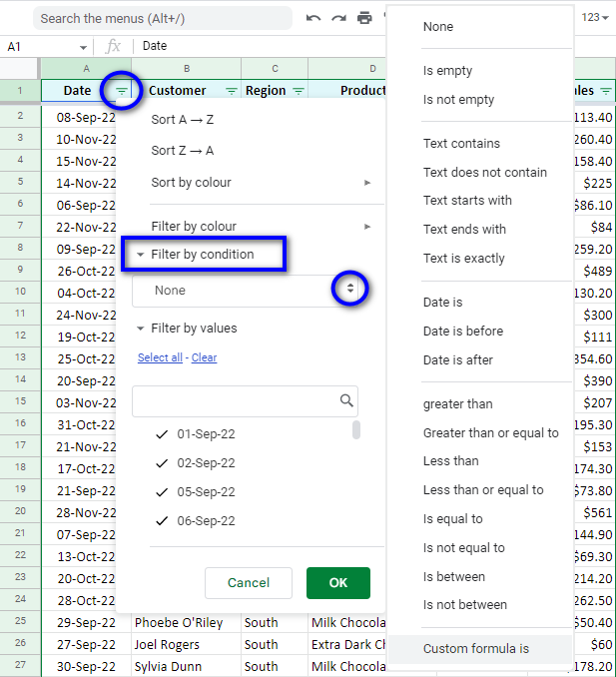The height and width of the screenshot is (677, 616).
Task: Open the 123 number format dropdown
Action: (x=595, y=17)
